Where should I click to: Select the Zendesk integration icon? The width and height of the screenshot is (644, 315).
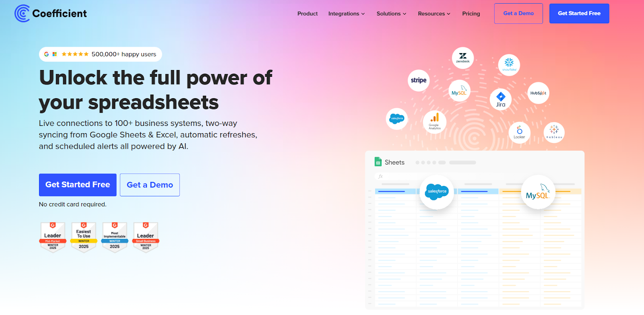click(463, 58)
